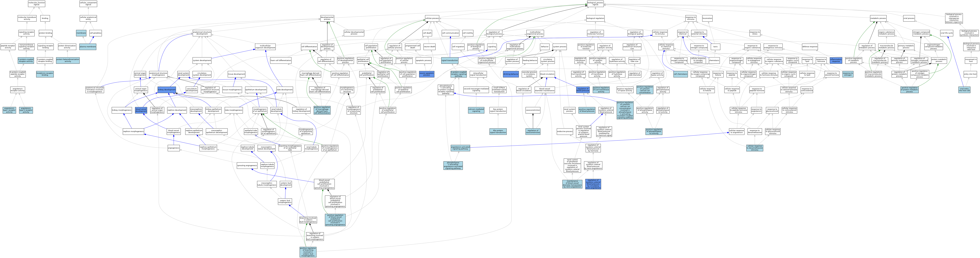
Task: Select the 'ureteric bud development' node
Action: point(286,184)
